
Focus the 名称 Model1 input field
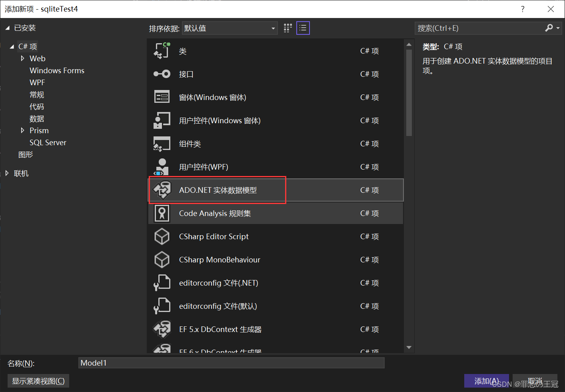231,363
